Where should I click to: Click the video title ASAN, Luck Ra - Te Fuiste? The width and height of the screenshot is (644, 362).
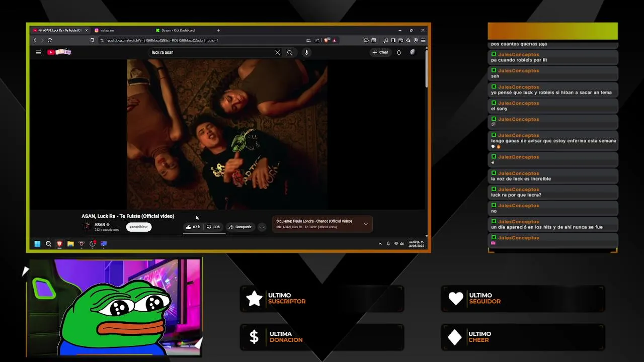coord(128,216)
